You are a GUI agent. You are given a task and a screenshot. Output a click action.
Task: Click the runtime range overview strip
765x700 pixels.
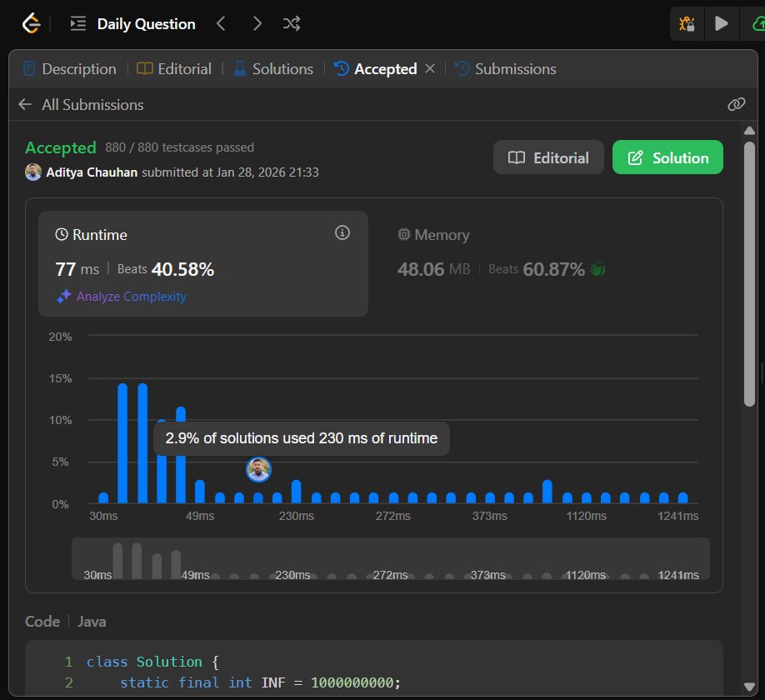[390, 558]
